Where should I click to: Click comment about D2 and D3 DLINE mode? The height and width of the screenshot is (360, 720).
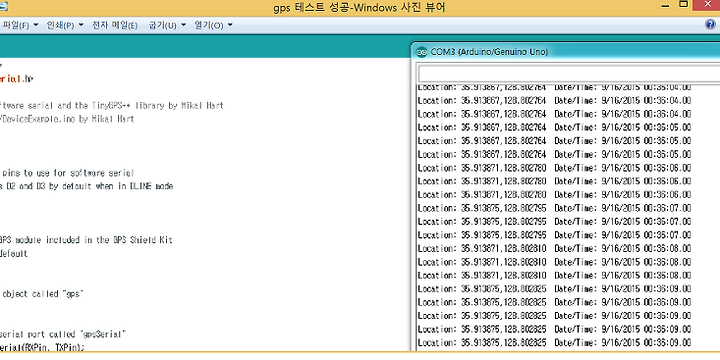pyautogui.click(x=86, y=186)
